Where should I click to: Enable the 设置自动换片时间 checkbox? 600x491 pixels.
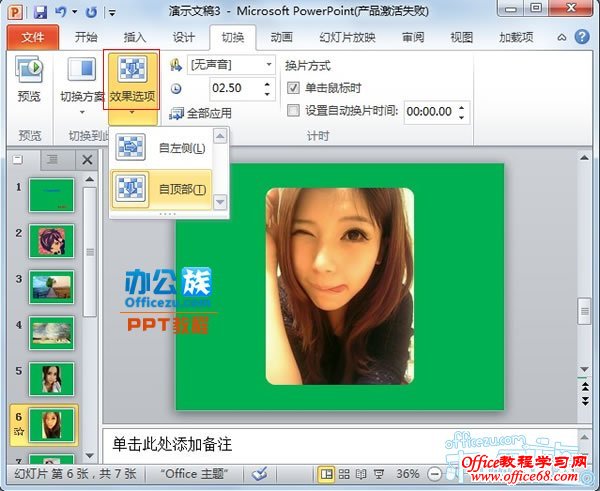tap(293, 111)
